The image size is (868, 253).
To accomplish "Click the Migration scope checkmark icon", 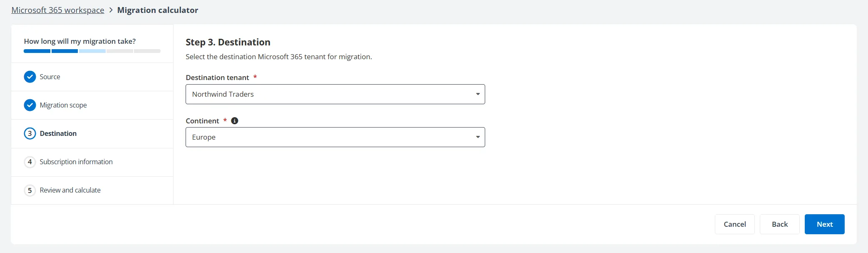I will (30, 105).
